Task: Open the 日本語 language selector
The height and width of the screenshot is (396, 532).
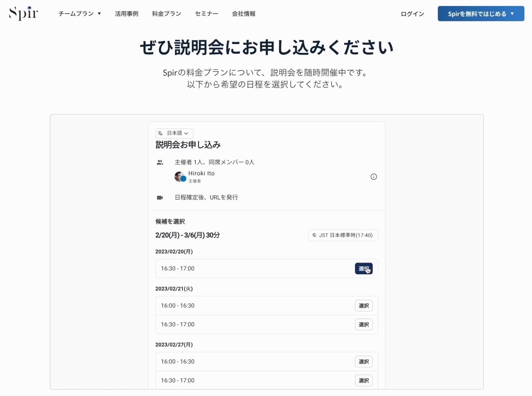Action: 174,133
